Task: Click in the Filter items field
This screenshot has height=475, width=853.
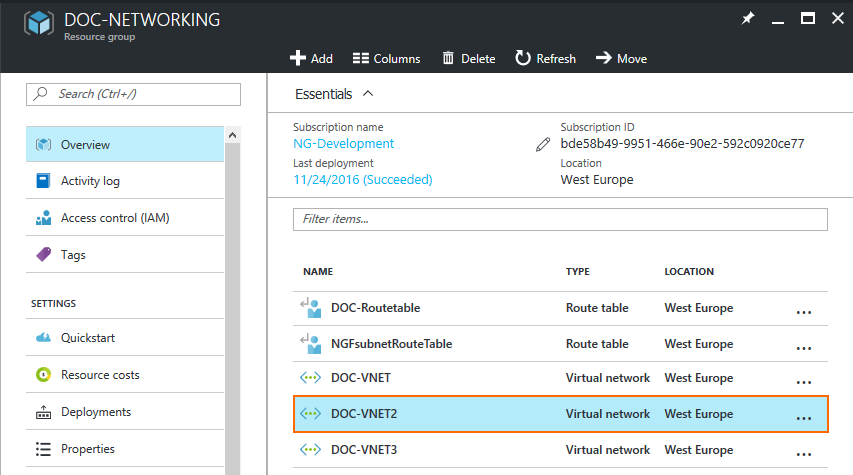Action: [x=560, y=219]
